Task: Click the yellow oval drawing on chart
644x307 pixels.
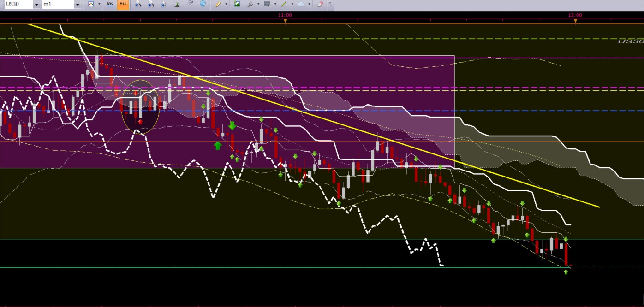Action: coord(140,107)
